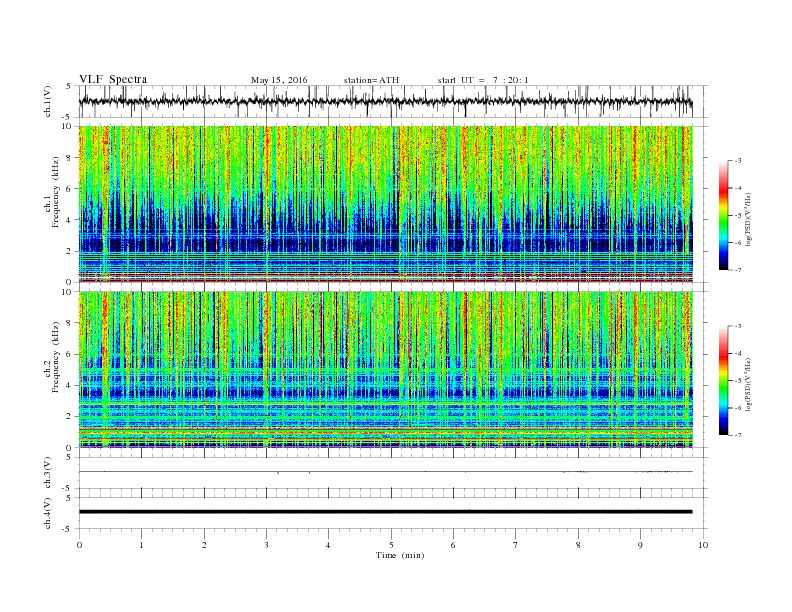Click the "ch.4(V)" axis label
The height and width of the screenshot is (612, 792).
click(x=47, y=513)
